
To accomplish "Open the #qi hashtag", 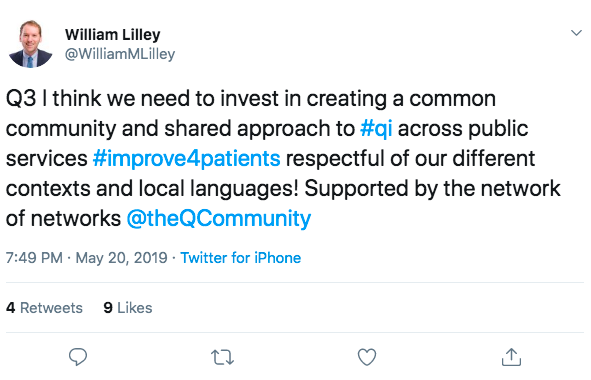I will coord(376,129).
